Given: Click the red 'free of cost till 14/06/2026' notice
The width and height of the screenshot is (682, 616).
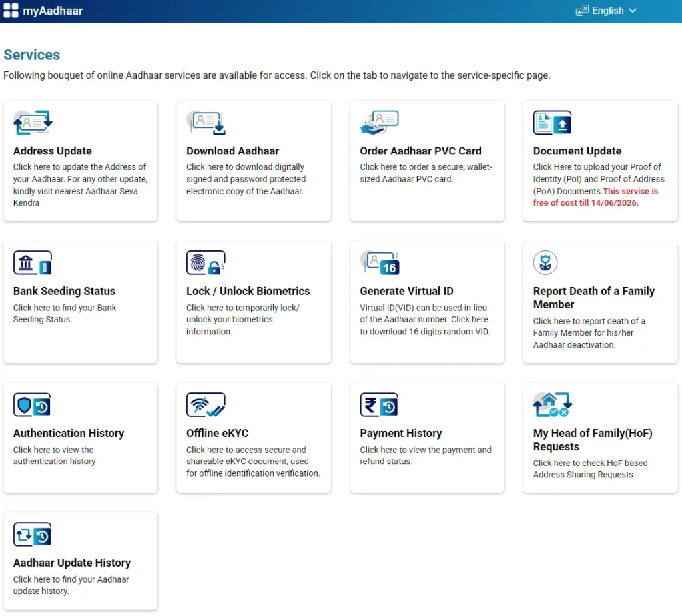Looking at the screenshot, I should click(x=595, y=197).
